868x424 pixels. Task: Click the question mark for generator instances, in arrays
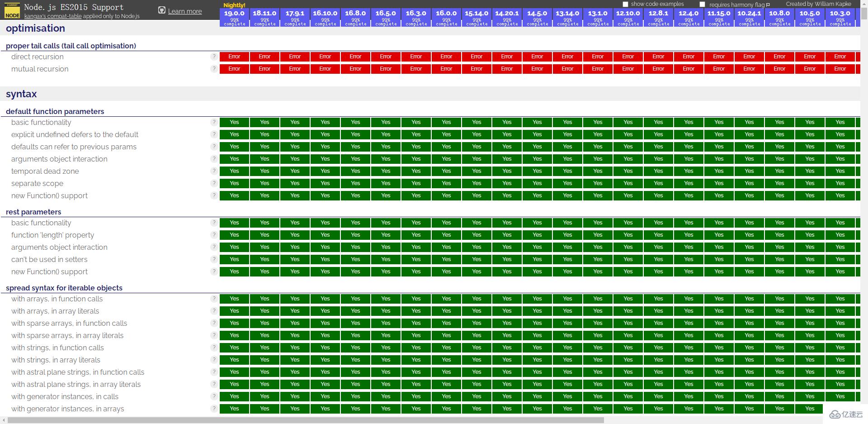tap(214, 409)
